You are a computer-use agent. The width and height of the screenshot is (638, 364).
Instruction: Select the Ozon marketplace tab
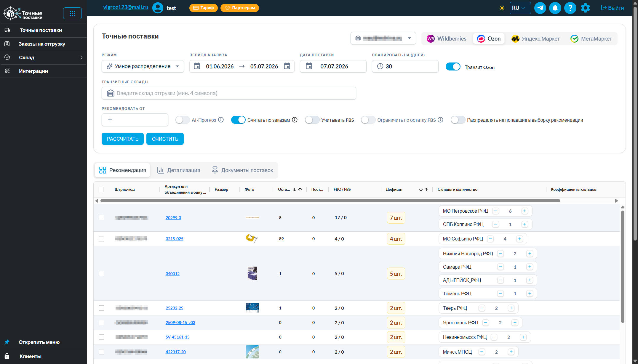pos(489,39)
